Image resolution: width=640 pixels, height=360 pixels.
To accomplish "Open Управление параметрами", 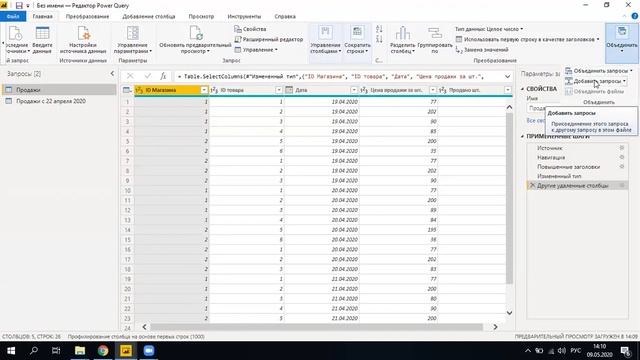I will (x=133, y=40).
